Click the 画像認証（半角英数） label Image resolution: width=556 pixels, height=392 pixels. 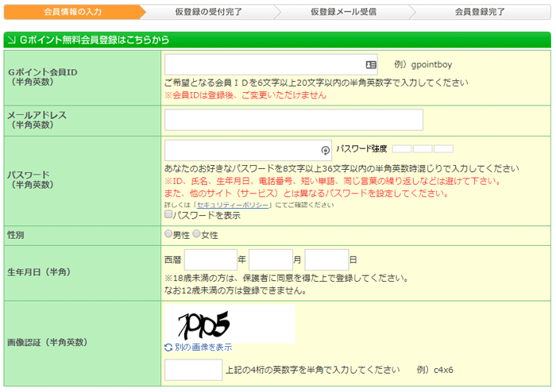[x=47, y=343]
